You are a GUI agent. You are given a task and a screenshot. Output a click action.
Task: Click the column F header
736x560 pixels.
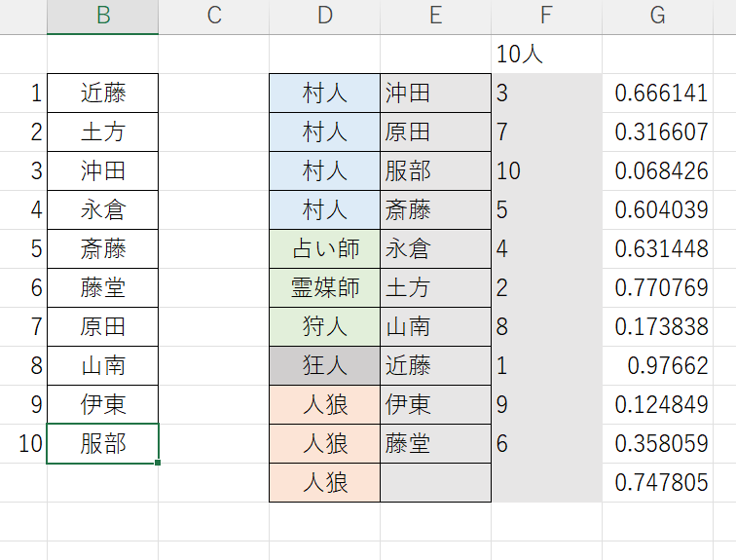(x=546, y=16)
